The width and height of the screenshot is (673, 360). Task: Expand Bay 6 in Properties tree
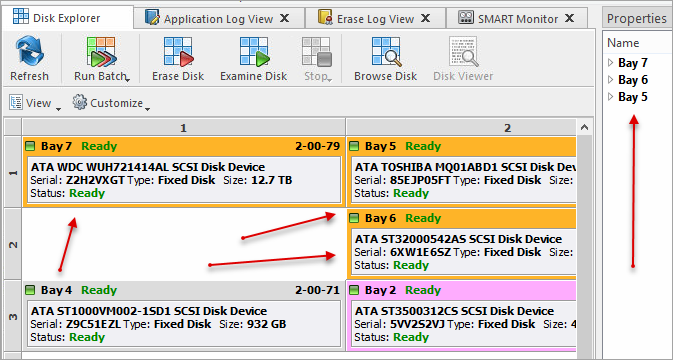pyautogui.click(x=611, y=80)
